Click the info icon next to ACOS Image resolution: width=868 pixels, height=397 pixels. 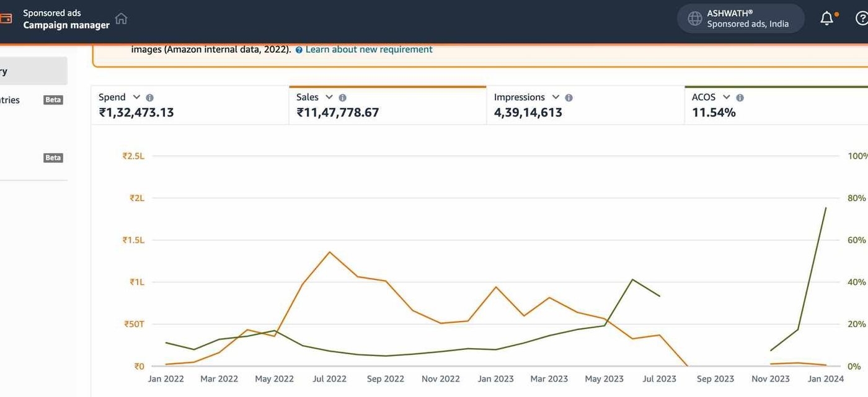coord(740,97)
